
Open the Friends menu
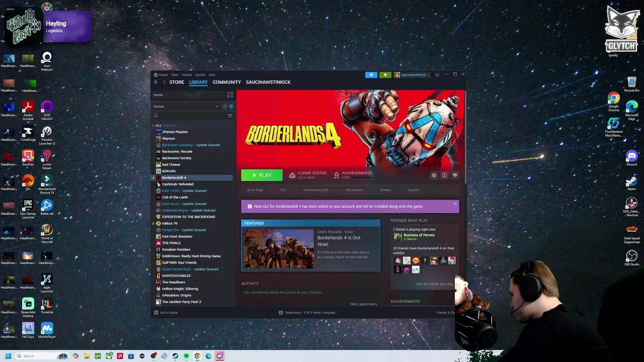[187, 75]
